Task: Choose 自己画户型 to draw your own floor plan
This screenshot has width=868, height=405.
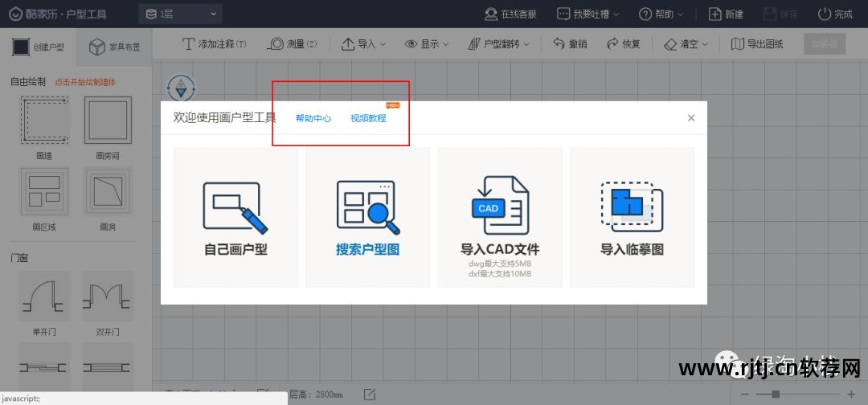Action: pyautogui.click(x=235, y=218)
